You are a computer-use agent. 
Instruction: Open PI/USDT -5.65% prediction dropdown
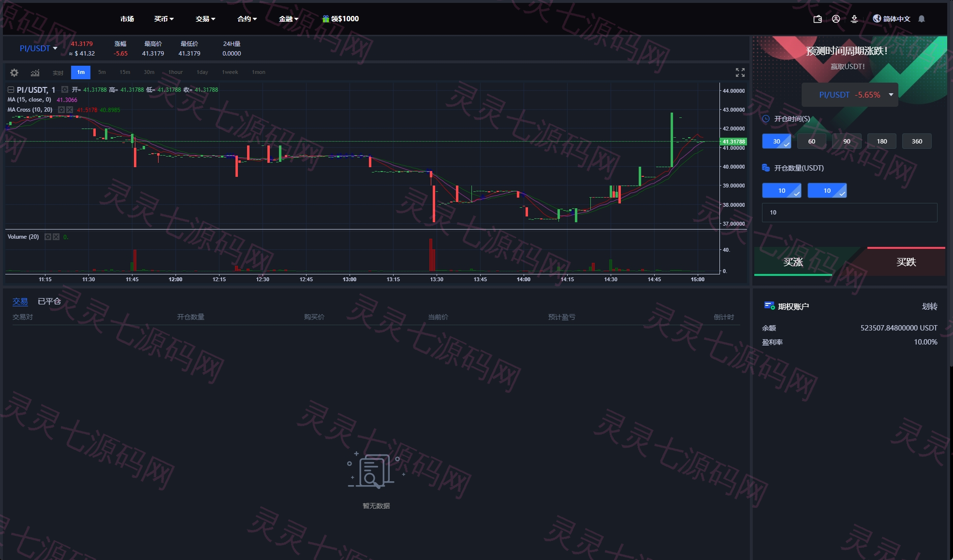point(850,95)
